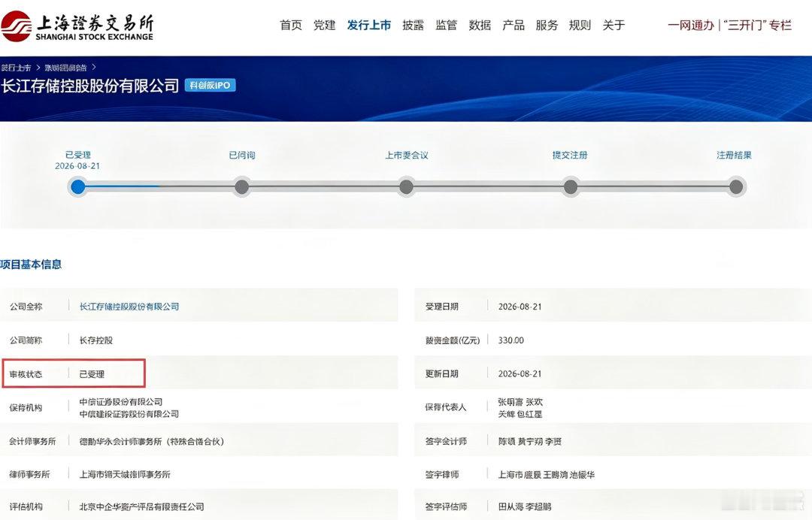Open the 服务 menu item

(x=547, y=25)
